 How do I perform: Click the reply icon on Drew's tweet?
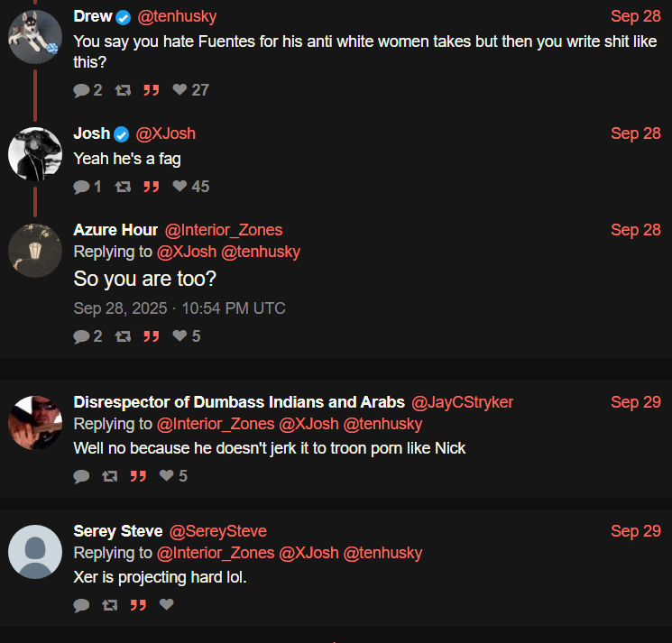tap(81, 90)
